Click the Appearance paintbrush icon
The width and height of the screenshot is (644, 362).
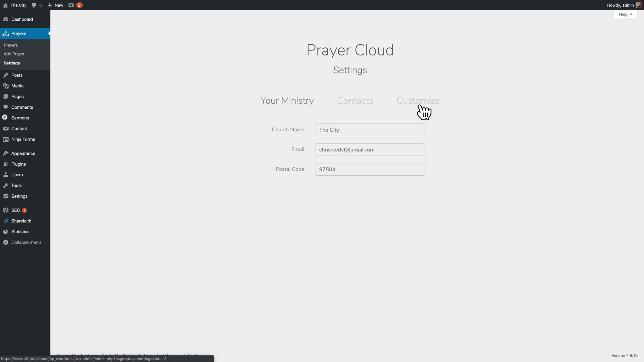[6, 153]
